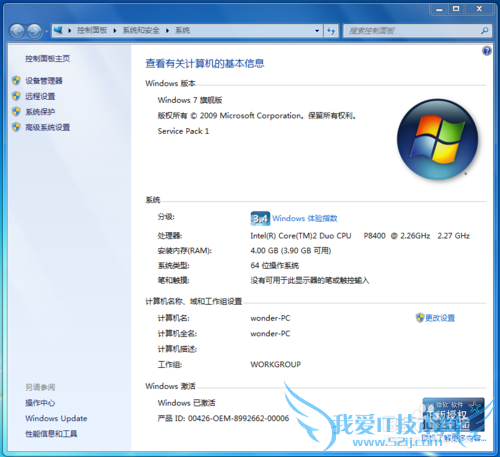Image resolution: width=500 pixels, height=457 pixels.
Task: Expand the arrow after 系统和安全 breadcrumb
Action: [167, 31]
